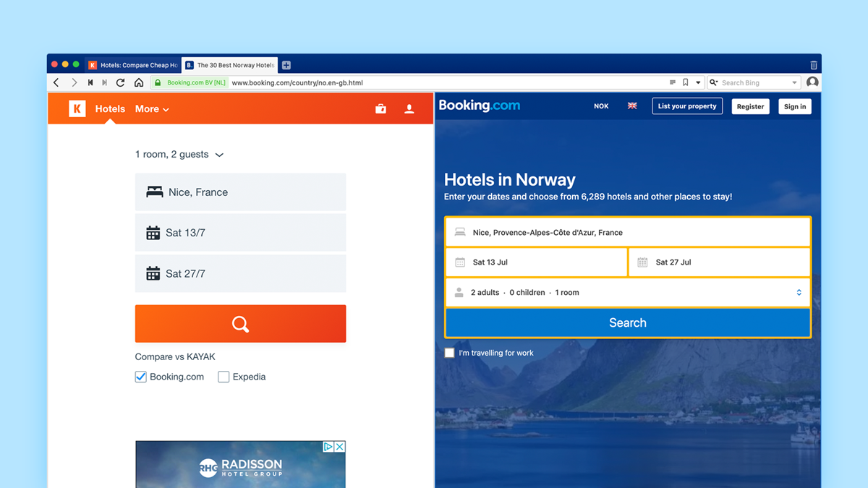The image size is (868, 488).
Task: Click calendar icon beside Sat 27/7 in KAYAK
Action: pos(153,273)
